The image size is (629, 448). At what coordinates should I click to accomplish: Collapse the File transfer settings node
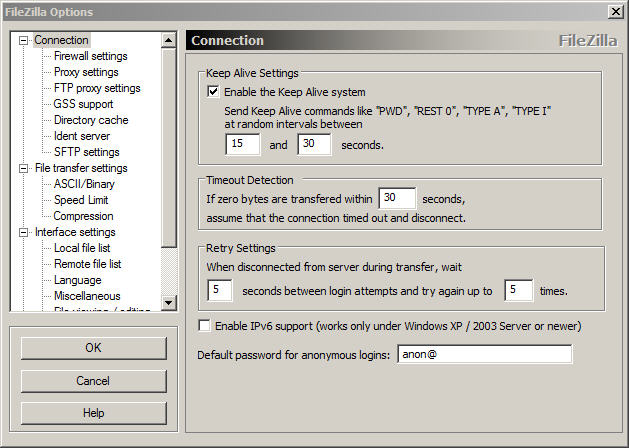point(24,168)
